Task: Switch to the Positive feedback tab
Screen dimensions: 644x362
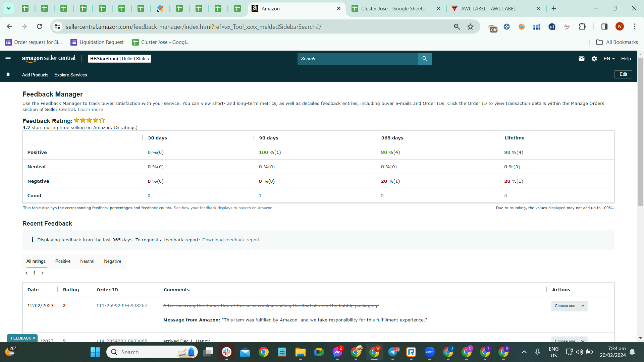Action: point(63,261)
